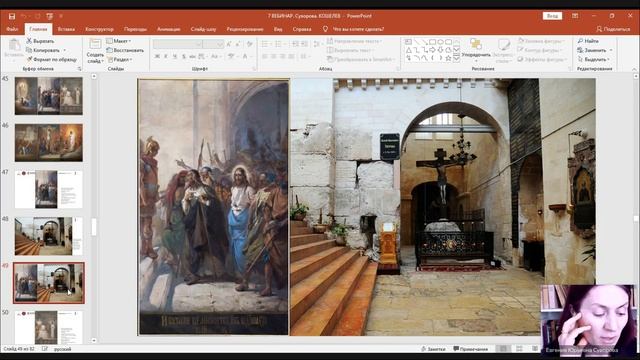Copy selection with Копировать

coord(43,50)
